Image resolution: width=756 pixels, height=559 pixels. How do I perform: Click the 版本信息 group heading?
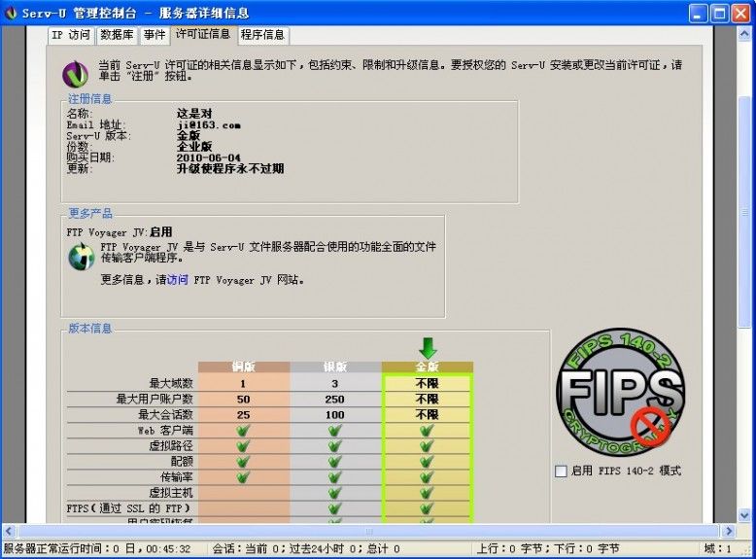(89, 329)
